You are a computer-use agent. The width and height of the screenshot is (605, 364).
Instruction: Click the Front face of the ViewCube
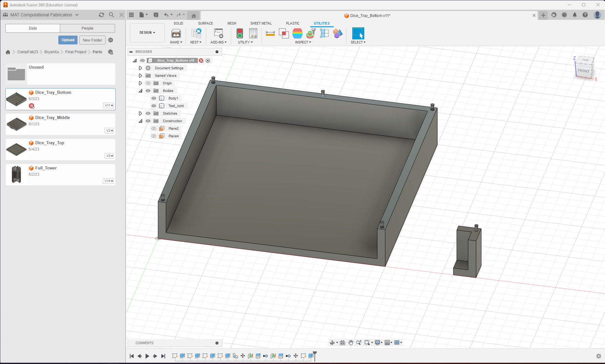coord(584,71)
